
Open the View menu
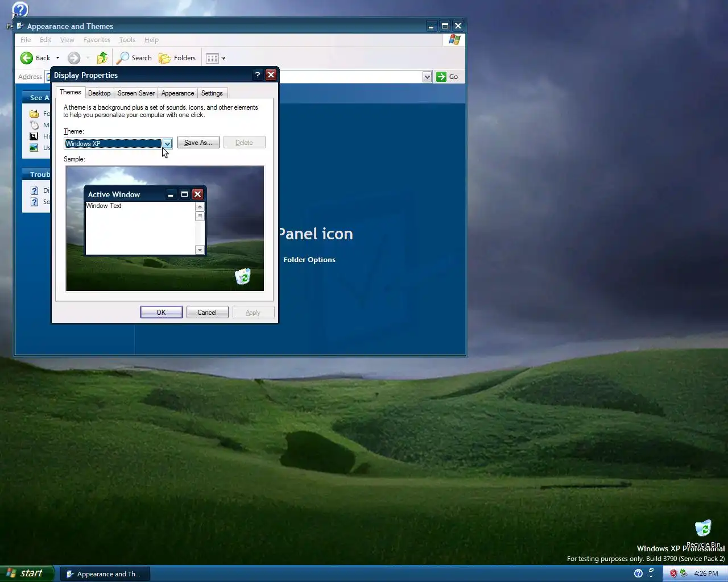click(x=67, y=40)
